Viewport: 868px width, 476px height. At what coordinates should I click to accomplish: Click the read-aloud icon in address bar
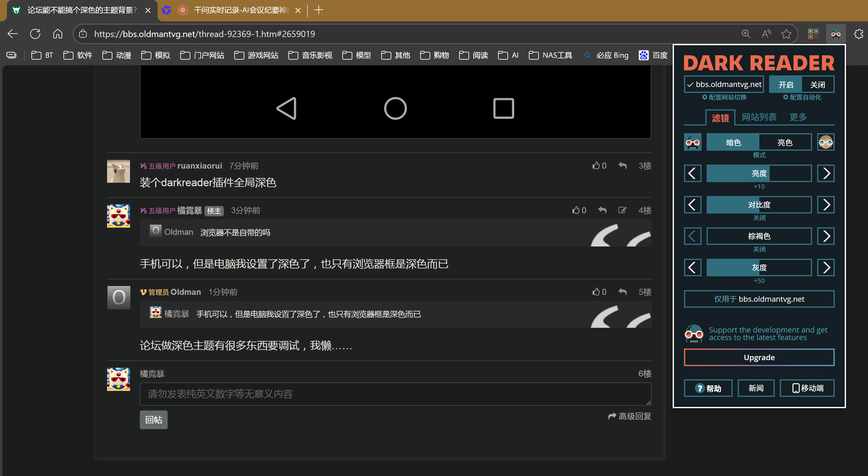pos(766,34)
